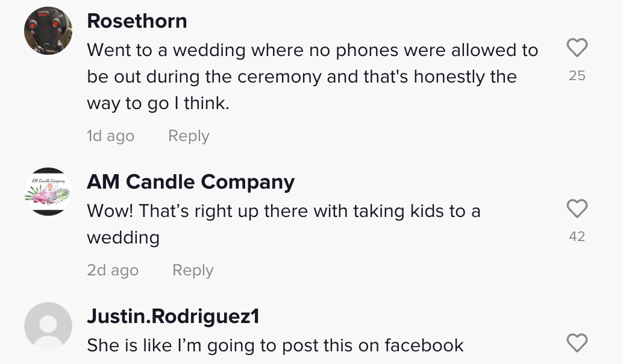Reply to Rosethorn's comment
This screenshot has width=623, height=364.
189,136
